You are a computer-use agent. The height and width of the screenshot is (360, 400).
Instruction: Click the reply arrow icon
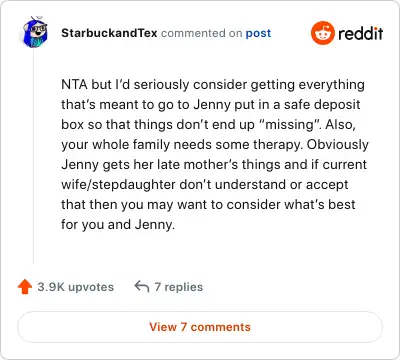point(142,286)
